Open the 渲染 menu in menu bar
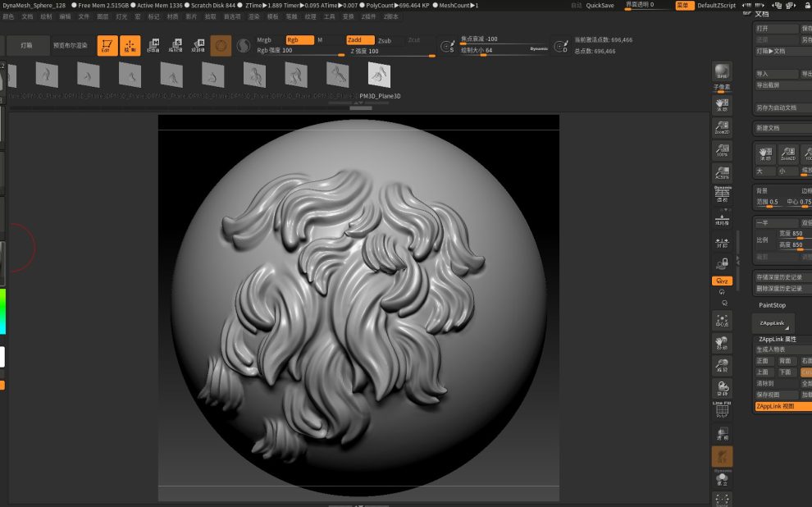This screenshot has height=507, width=812. pos(254,16)
